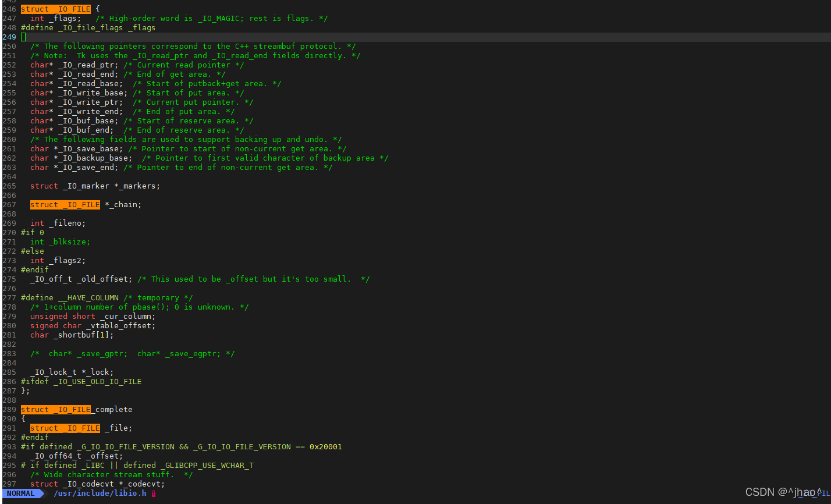Click 'char* _IO_read_ptr;' declaration
Image resolution: width=831 pixels, height=504 pixels.
point(74,65)
